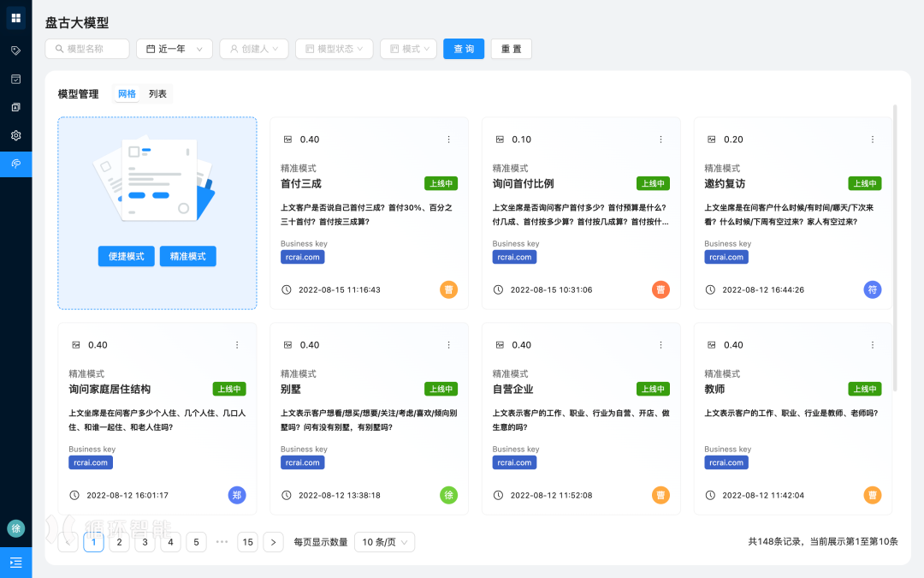Open the 模式 mode dropdown
Viewport: 924px width, 578px height.
point(408,49)
